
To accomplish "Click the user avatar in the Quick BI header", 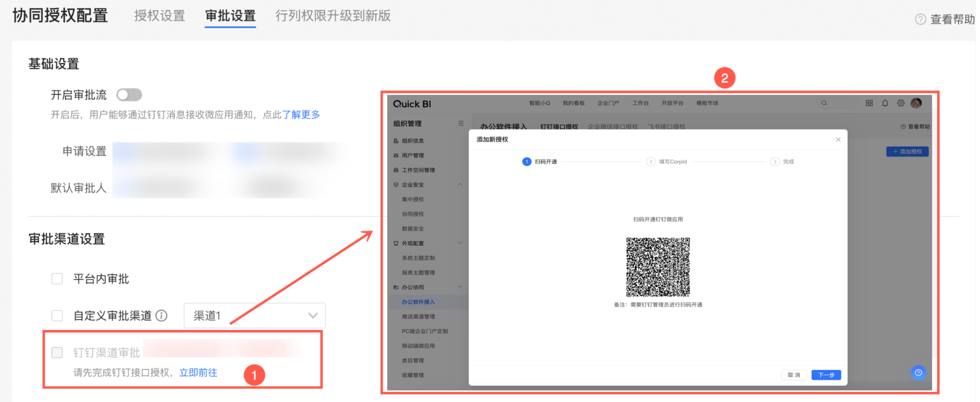I will click(916, 103).
